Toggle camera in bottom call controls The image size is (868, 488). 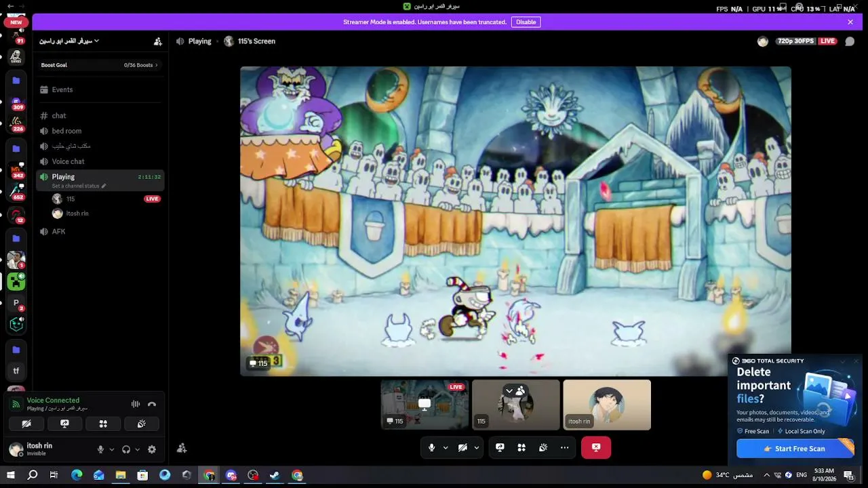point(462,447)
